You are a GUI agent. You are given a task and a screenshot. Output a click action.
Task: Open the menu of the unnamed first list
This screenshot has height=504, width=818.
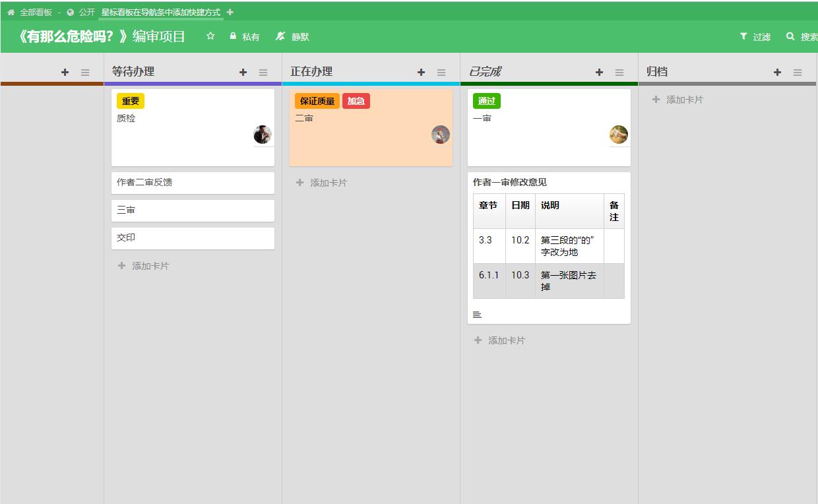(85, 73)
